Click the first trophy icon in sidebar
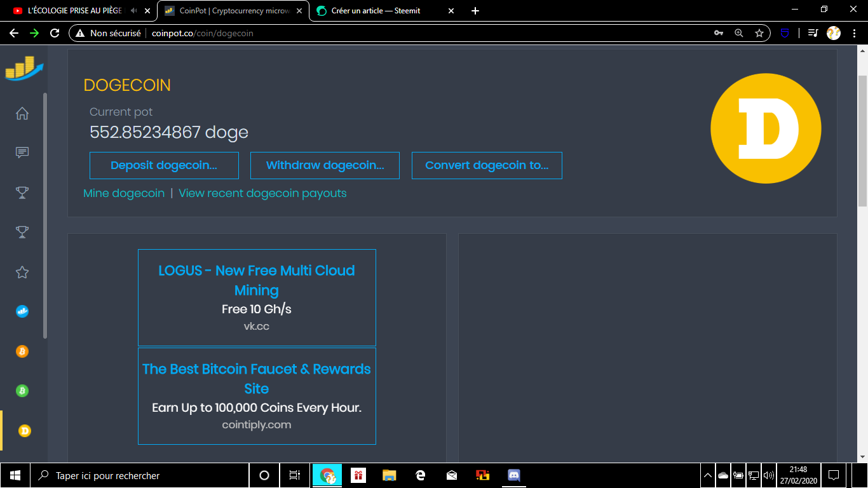 point(22,193)
